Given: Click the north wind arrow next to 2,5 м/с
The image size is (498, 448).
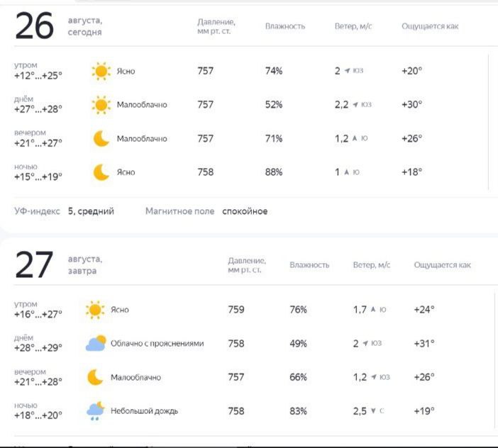Looking at the screenshot, I should (x=373, y=411).
